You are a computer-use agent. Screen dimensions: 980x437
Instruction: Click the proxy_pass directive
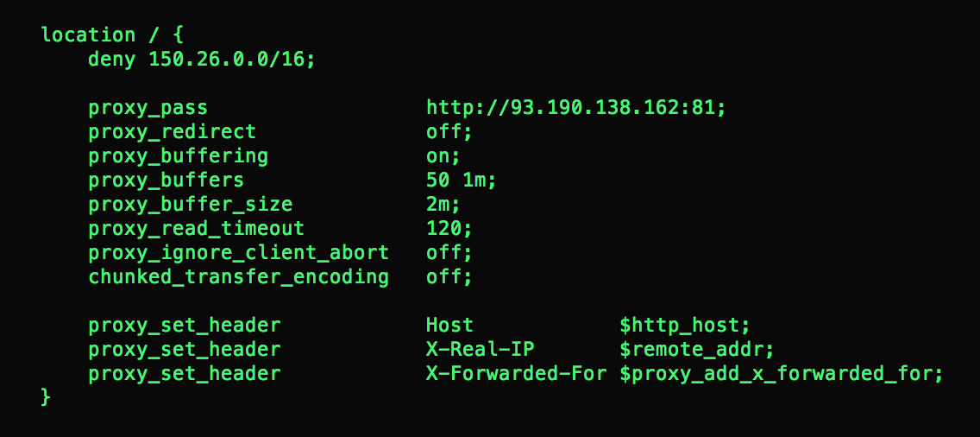click(148, 108)
